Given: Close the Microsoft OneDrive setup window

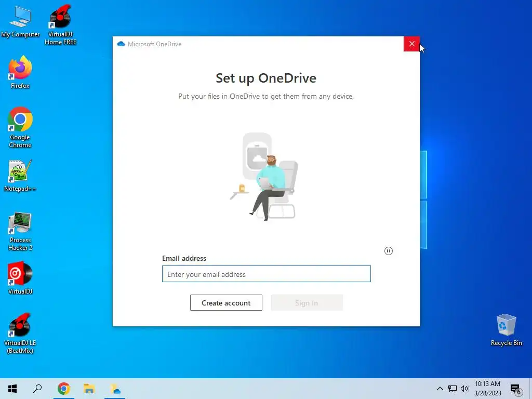Looking at the screenshot, I should (411, 44).
